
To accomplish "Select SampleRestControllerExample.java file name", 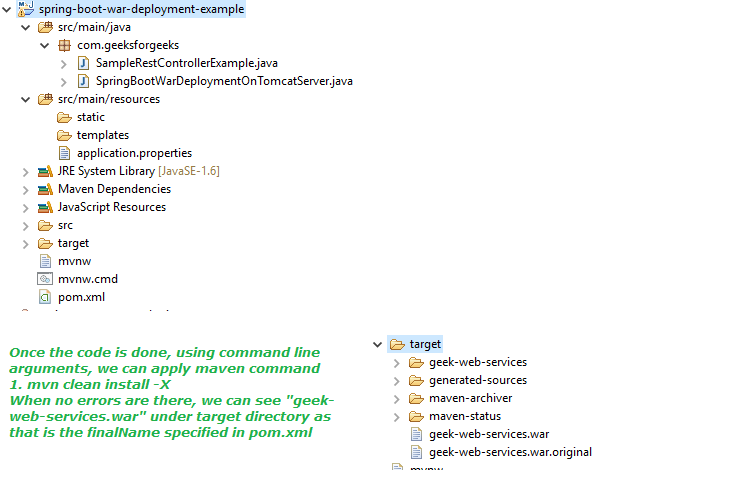I will pos(187,63).
